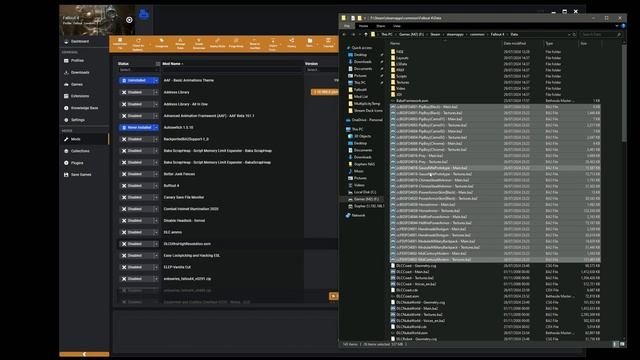The image size is (640, 360).
Task: Open the Home tab in Explorer
Action: point(363,26)
